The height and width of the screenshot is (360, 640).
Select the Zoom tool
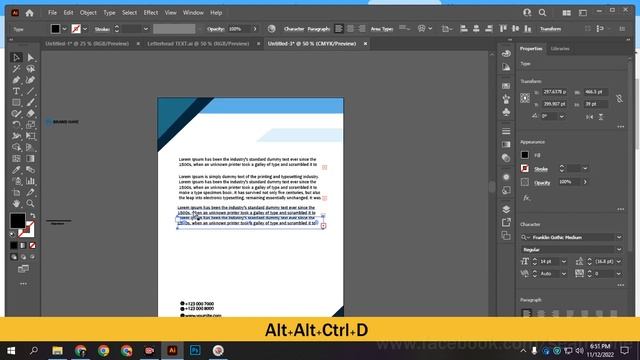[31, 204]
